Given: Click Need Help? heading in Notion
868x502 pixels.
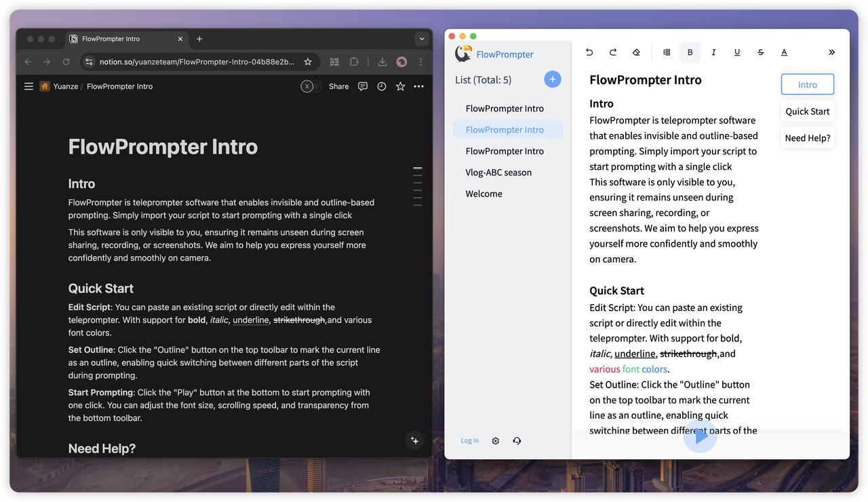Looking at the screenshot, I should tap(102, 448).
